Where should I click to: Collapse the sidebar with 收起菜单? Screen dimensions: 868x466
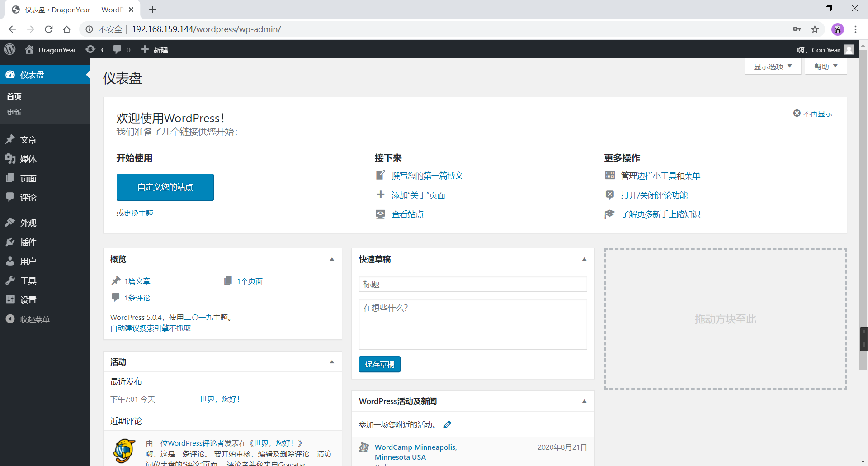(28, 319)
